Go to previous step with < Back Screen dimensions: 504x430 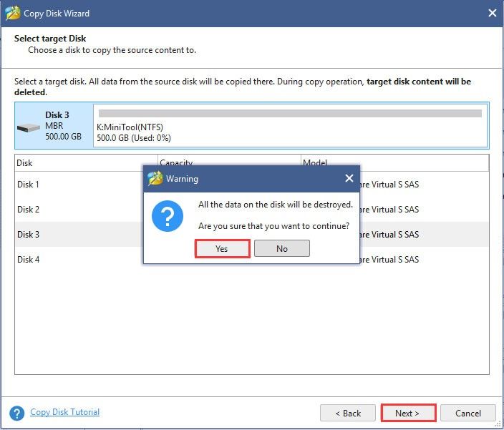pyautogui.click(x=348, y=413)
